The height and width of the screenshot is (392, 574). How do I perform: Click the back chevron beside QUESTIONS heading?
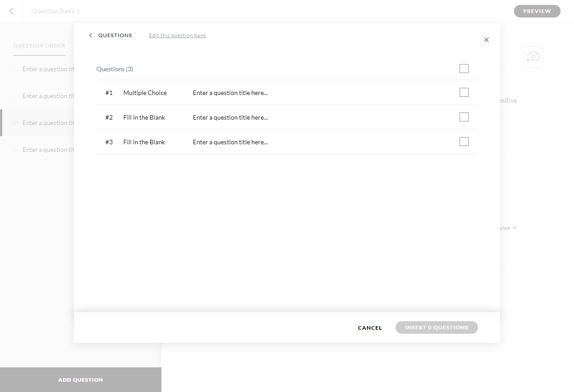(x=91, y=35)
